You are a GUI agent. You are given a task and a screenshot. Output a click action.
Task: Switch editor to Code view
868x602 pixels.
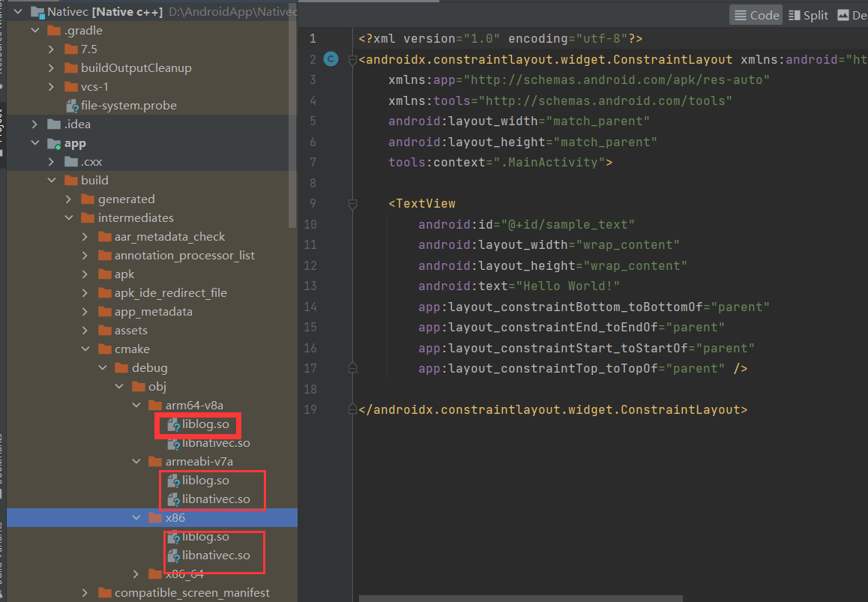(756, 15)
